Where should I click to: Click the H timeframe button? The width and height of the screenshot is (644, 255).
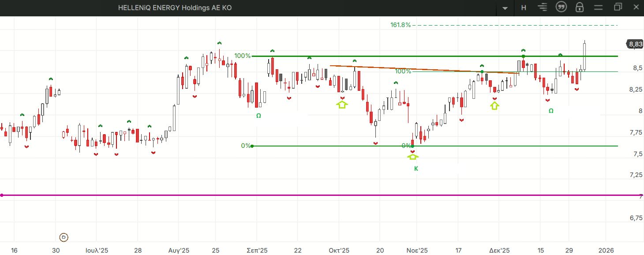point(524,7)
